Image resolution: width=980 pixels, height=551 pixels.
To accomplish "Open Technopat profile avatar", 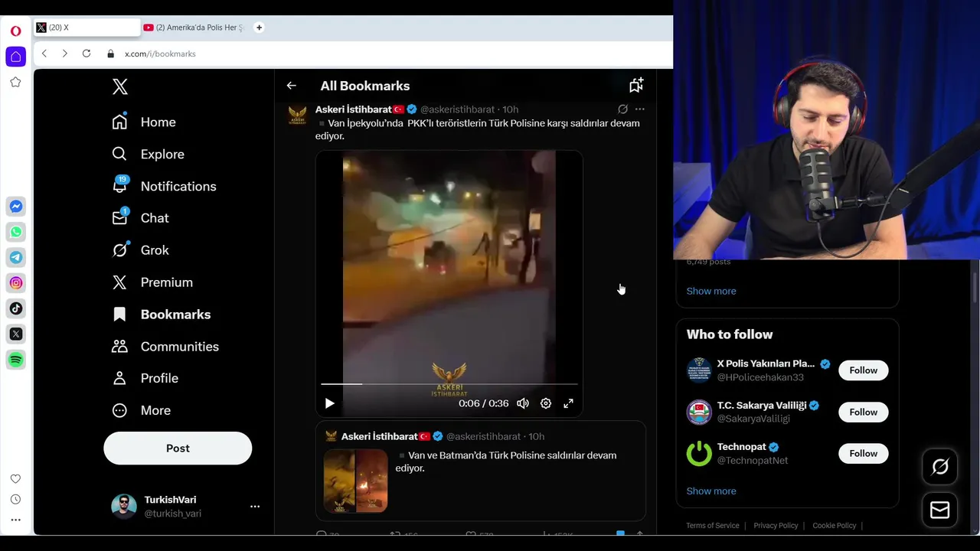I will click(699, 454).
